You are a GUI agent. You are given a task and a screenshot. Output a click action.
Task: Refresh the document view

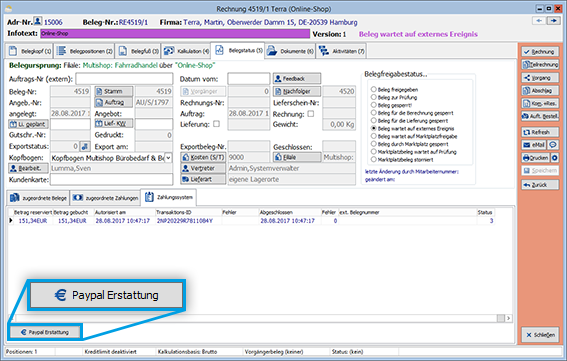pyautogui.click(x=540, y=132)
